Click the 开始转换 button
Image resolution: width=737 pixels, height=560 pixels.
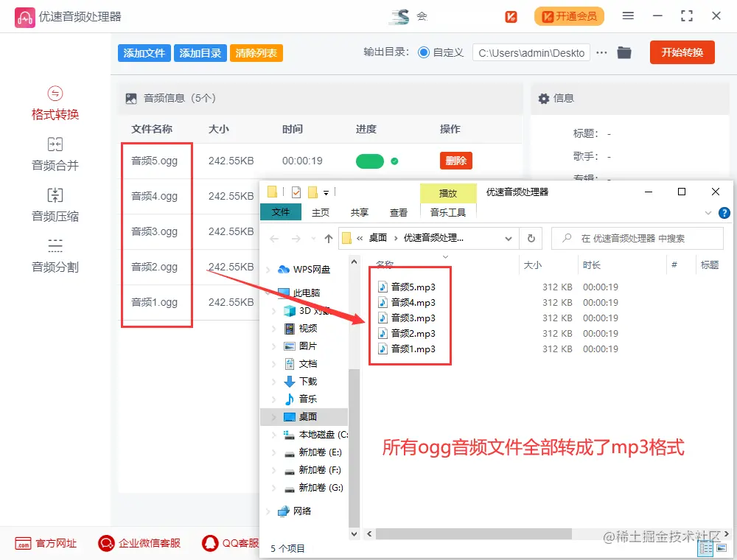(682, 52)
